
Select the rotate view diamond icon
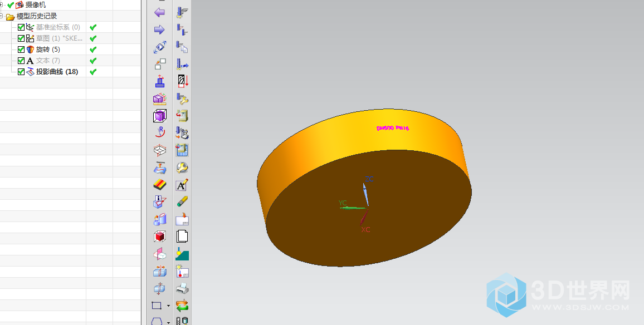(x=160, y=47)
